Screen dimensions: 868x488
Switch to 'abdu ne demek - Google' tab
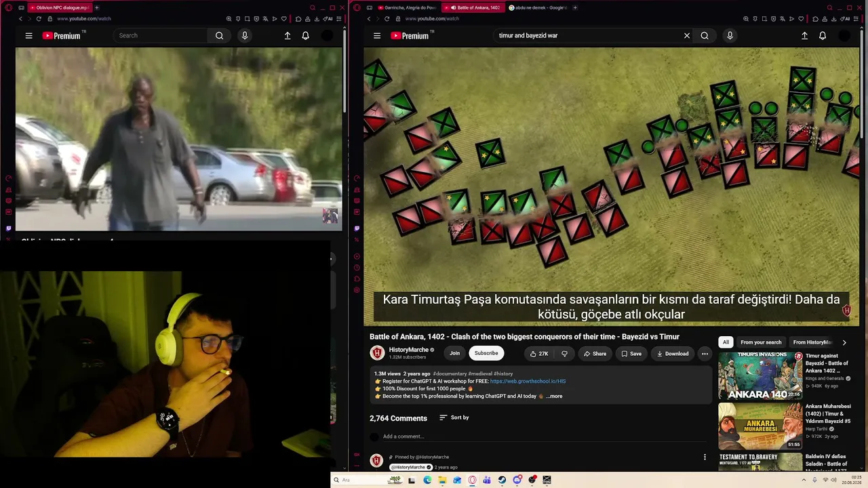point(537,7)
